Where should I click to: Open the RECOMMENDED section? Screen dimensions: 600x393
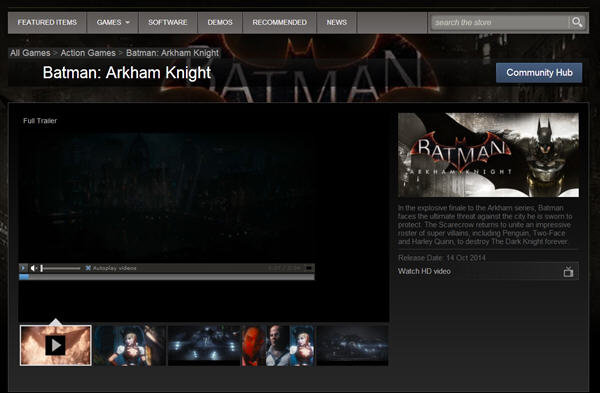(279, 23)
